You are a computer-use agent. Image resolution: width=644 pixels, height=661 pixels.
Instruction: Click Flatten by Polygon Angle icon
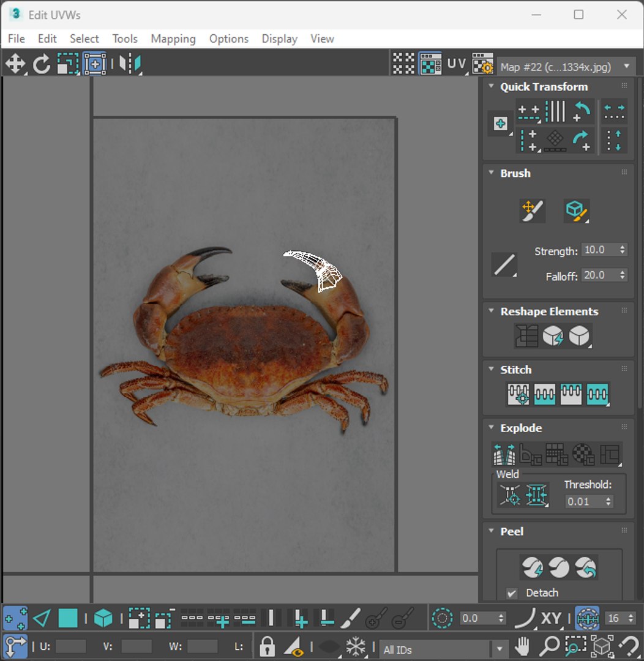click(x=531, y=454)
